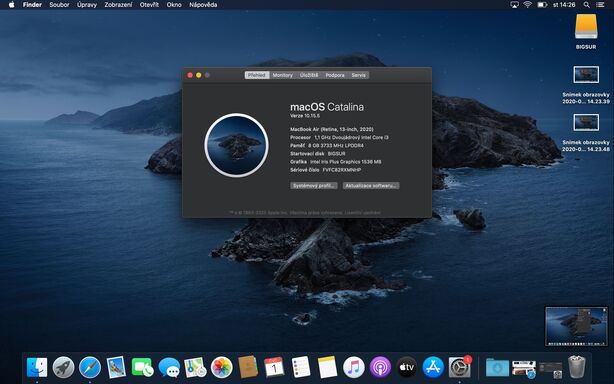
Task: Open System Preferences gear with badge
Action: click(x=459, y=368)
